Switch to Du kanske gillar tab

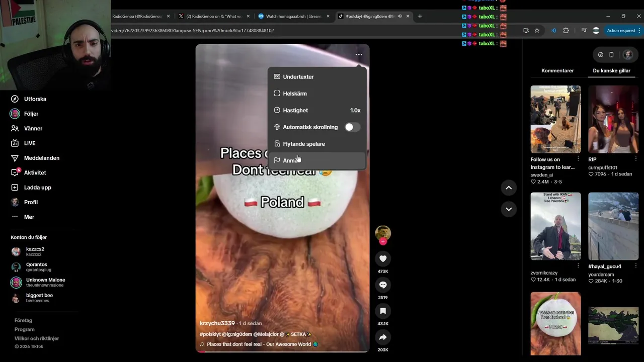coord(611,71)
